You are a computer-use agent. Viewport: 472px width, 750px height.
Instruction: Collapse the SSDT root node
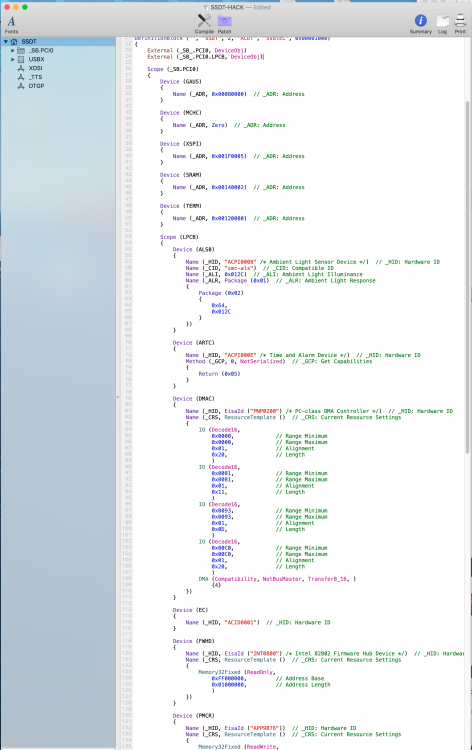(x=6, y=42)
